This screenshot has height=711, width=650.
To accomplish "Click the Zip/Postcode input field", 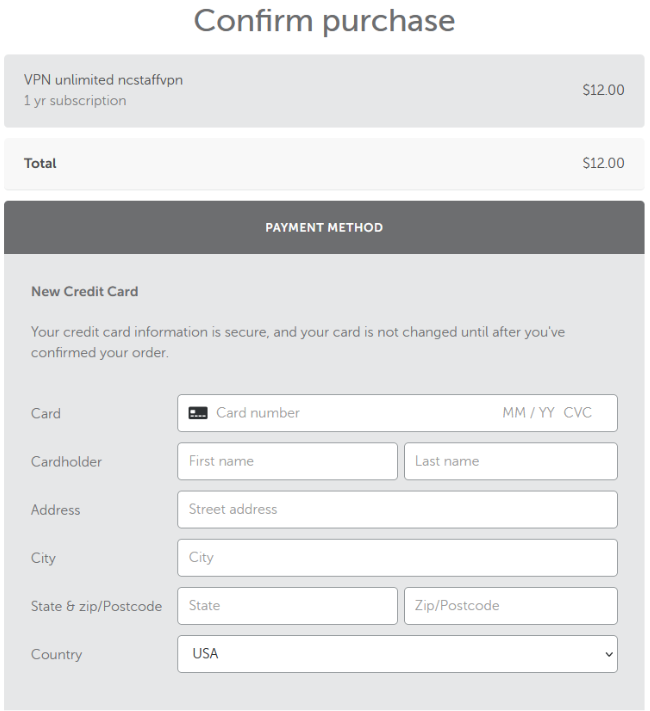I will (510, 605).
